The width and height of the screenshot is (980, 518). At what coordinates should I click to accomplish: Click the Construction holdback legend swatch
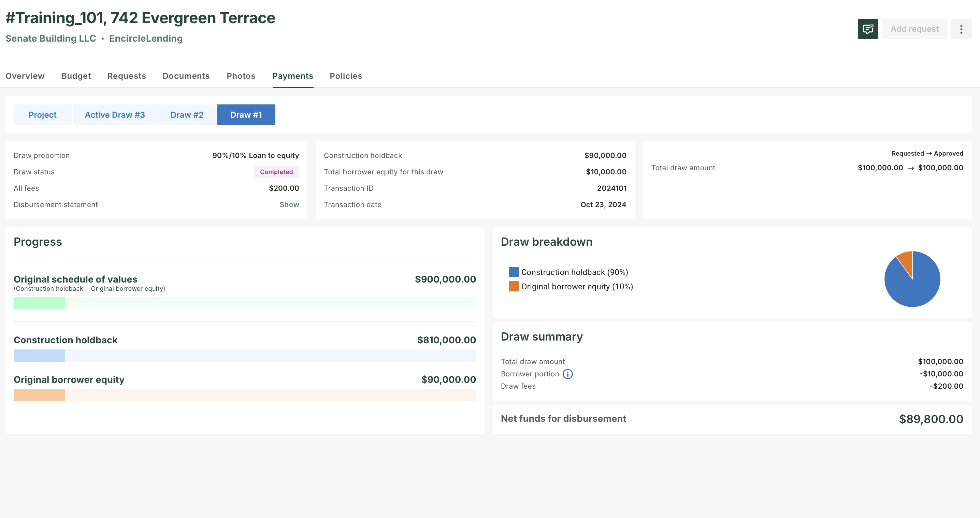[514, 272]
